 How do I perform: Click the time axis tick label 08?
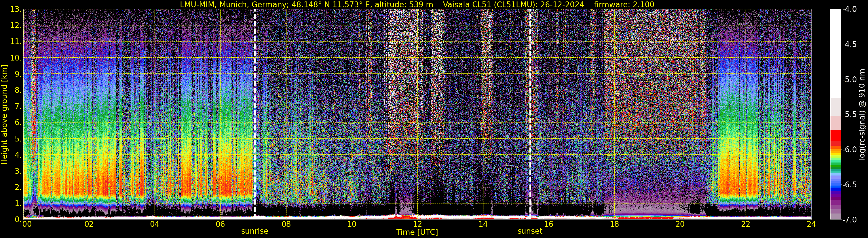tap(286, 224)
